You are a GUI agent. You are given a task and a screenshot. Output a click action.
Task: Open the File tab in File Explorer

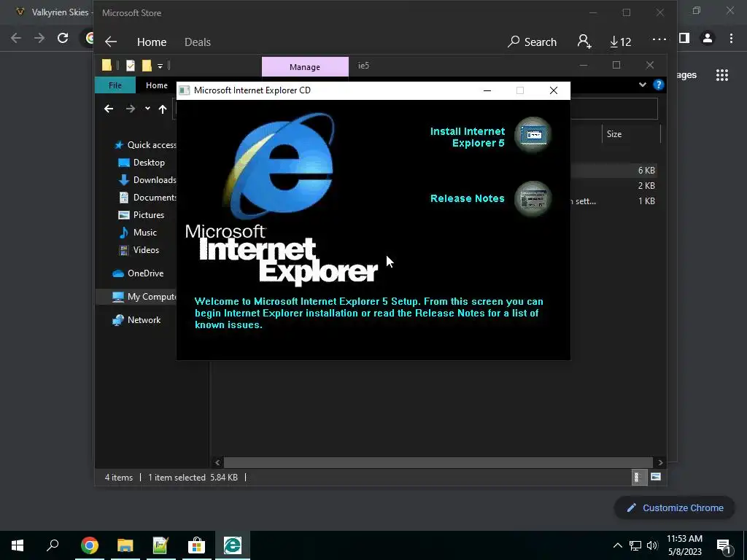click(x=115, y=85)
